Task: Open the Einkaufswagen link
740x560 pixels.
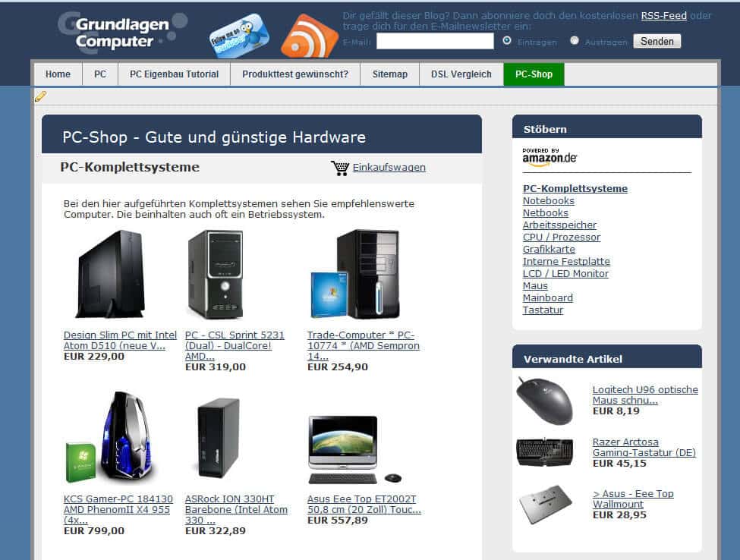Action: coord(389,168)
